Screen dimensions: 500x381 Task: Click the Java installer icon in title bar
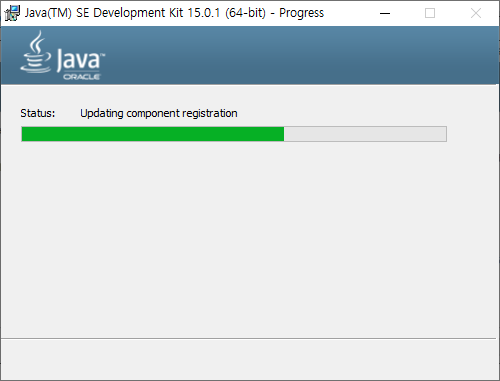[x=12, y=13]
